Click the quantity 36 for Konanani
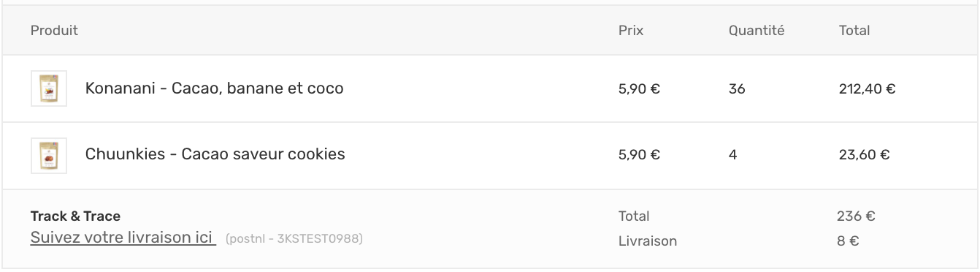This screenshot has height=272, width=980. 737,89
